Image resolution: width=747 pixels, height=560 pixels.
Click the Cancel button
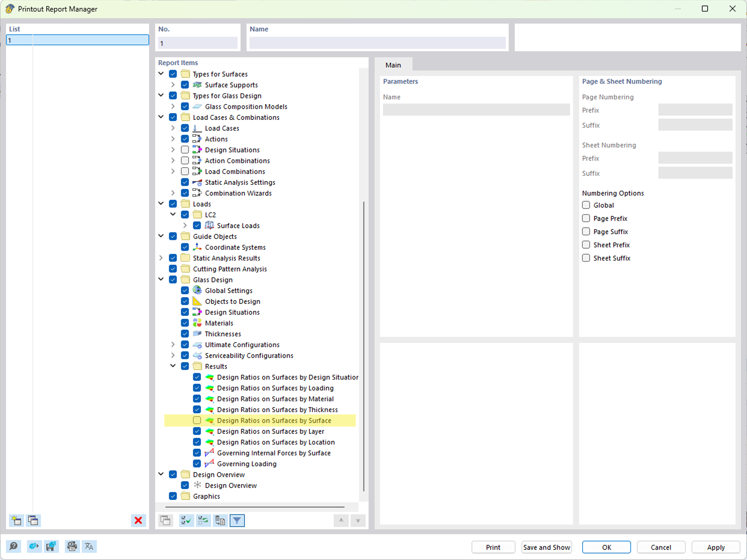[x=661, y=547]
